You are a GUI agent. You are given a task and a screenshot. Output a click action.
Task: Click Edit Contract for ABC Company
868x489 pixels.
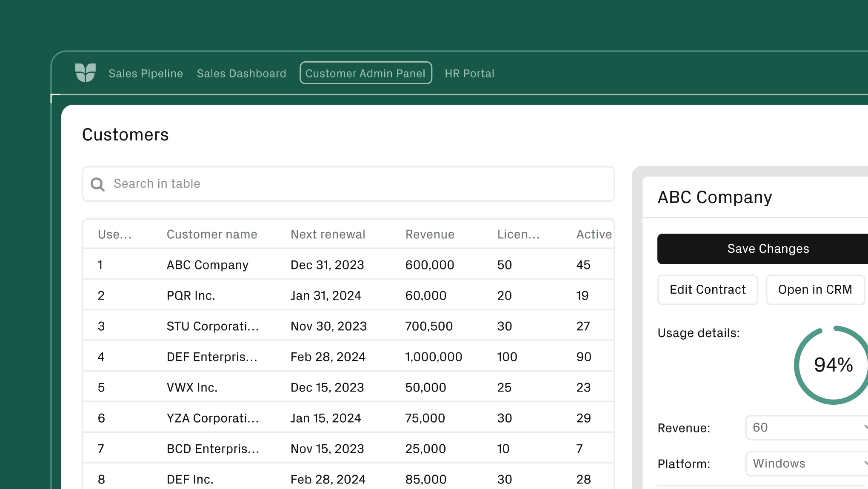707,289
